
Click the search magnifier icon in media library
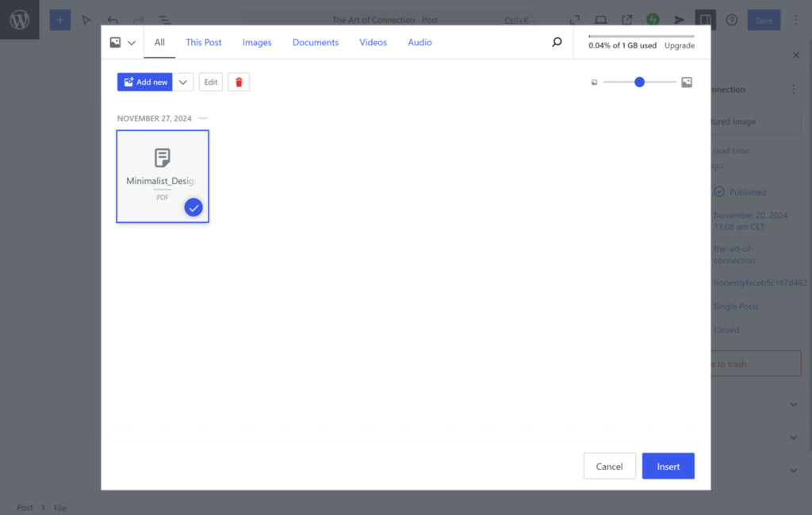point(557,43)
